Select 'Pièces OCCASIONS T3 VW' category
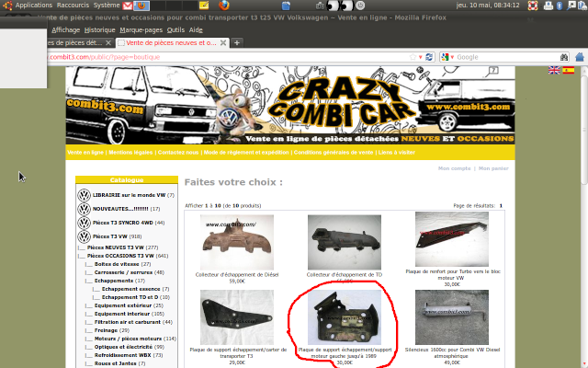Viewport: 588px width, 368px height. (120, 256)
